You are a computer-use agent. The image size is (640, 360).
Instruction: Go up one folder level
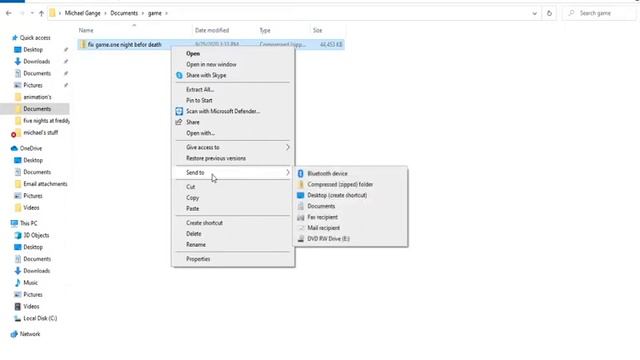41,13
